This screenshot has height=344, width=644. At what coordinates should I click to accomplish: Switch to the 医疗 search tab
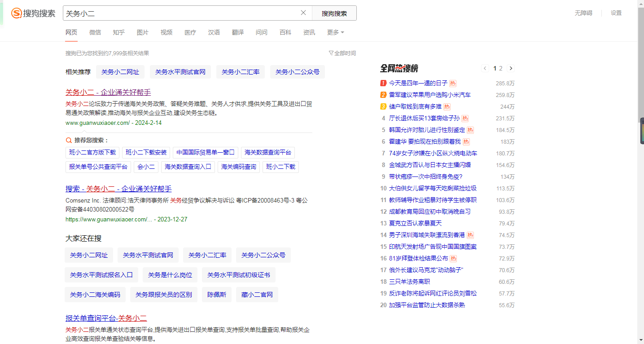tap(190, 32)
